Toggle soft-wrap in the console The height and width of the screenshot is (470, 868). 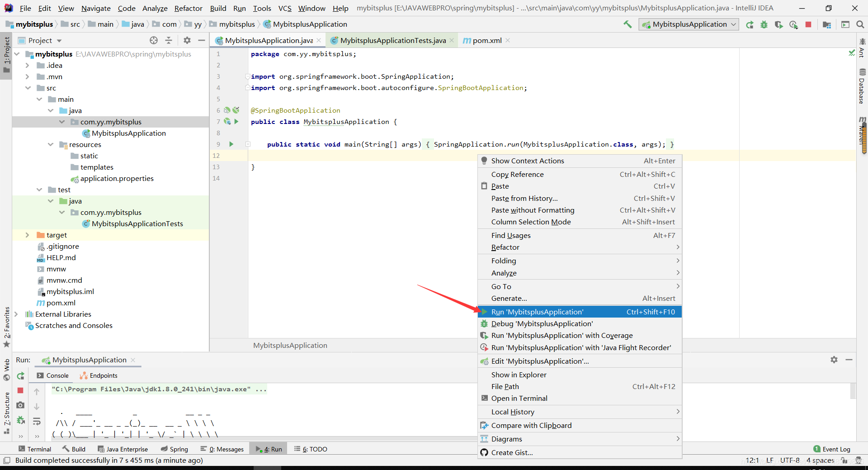pyautogui.click(x=37, y=421)
